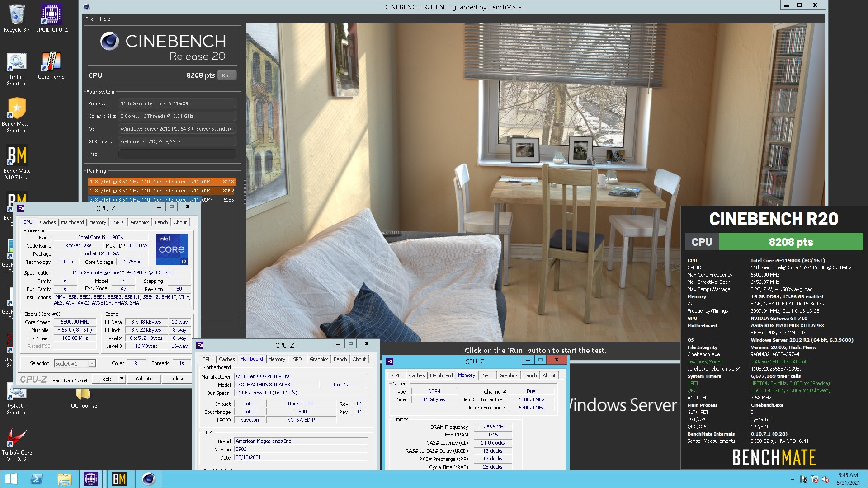868x488 pixels.
Task: Click the Core Speed 6500.00 MHz value
Action: (x=75, y=322)
